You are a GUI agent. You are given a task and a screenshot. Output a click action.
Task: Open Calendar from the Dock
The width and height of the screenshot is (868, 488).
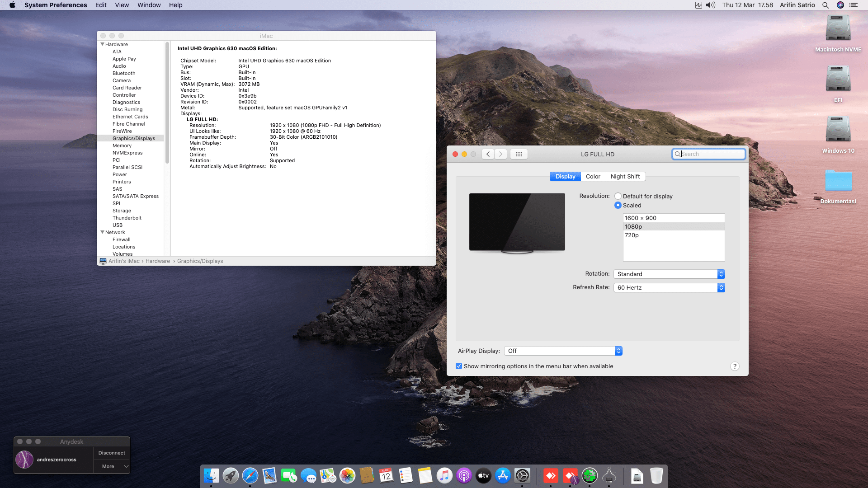(386, 476)
